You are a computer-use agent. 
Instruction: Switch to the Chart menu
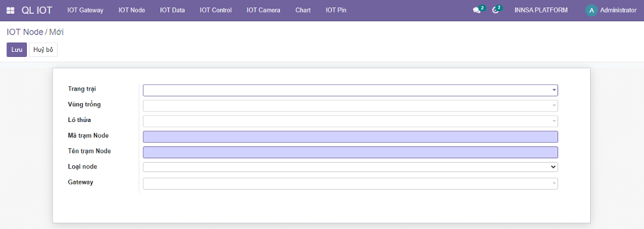(303, 10)
